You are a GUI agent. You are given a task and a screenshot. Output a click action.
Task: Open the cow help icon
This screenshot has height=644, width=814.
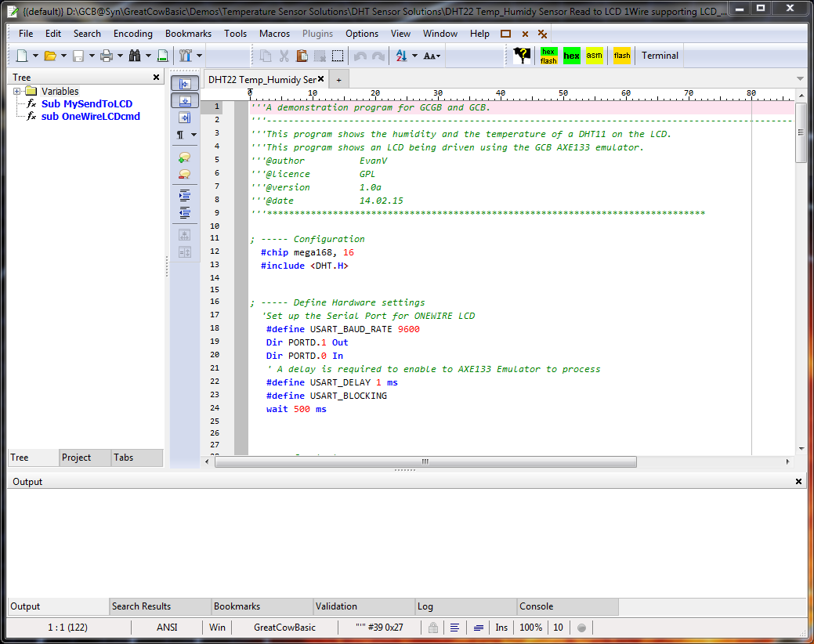tap(522, 56)
